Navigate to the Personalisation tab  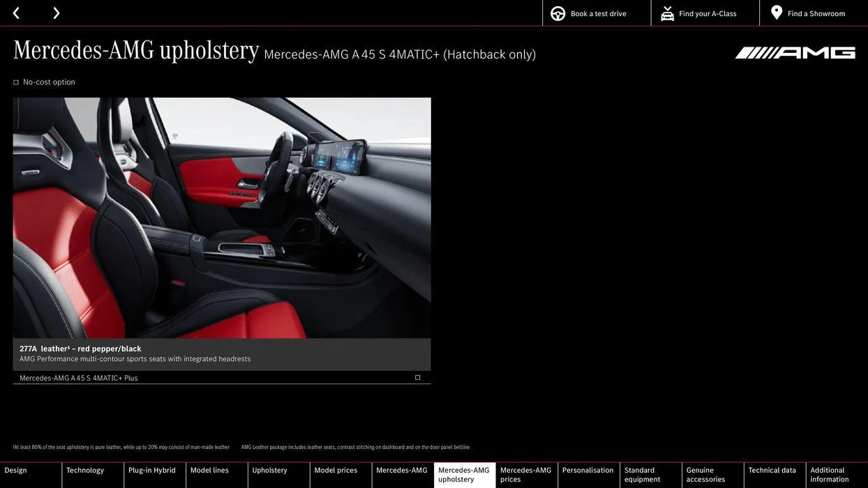click(588, 471)
